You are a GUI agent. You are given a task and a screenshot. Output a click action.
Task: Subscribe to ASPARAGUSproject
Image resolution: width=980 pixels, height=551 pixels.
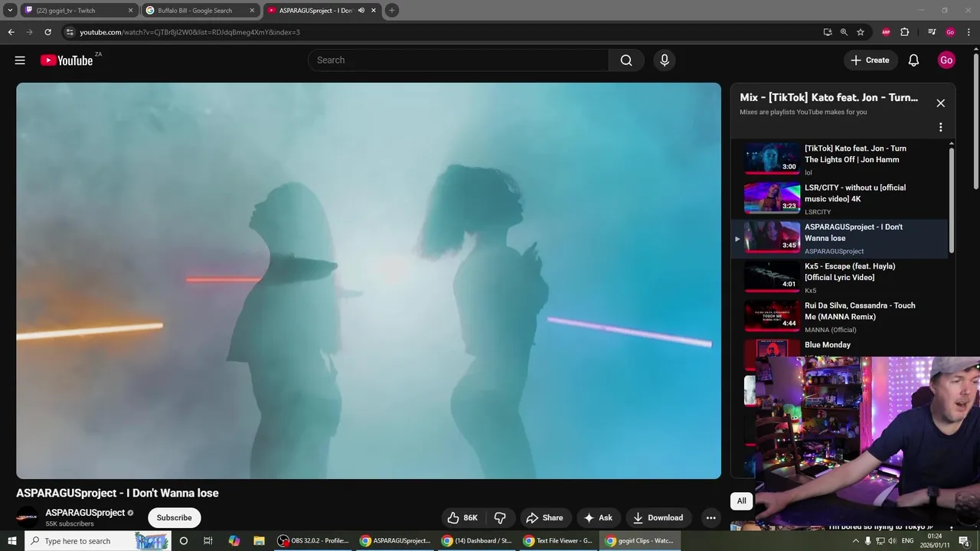[x=175, y=518]
